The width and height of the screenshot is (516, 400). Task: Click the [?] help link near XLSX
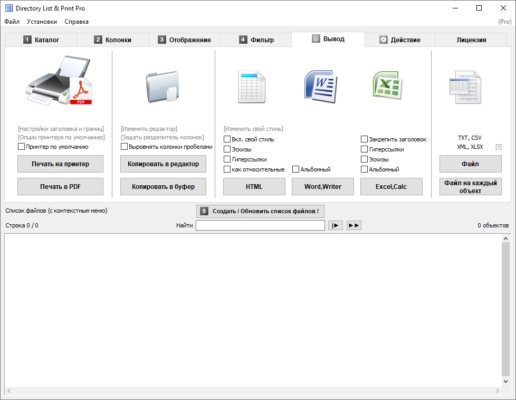(498, 147)
